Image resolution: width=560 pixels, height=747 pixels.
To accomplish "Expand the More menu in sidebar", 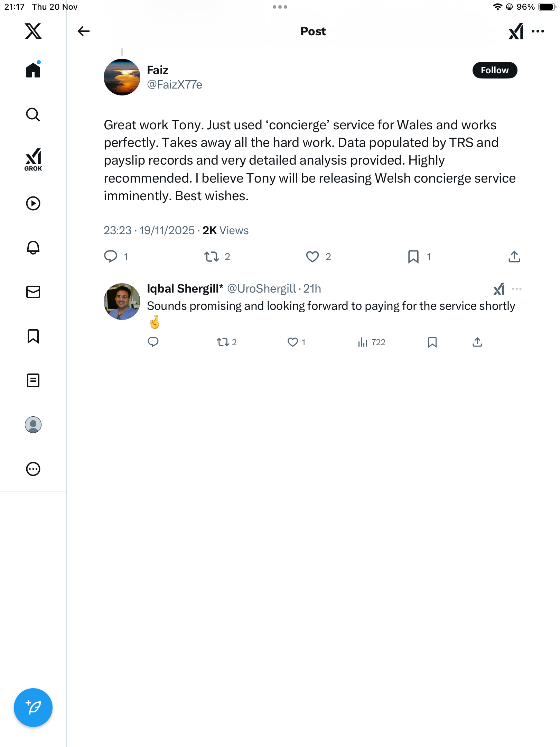I will click(33, 469).
